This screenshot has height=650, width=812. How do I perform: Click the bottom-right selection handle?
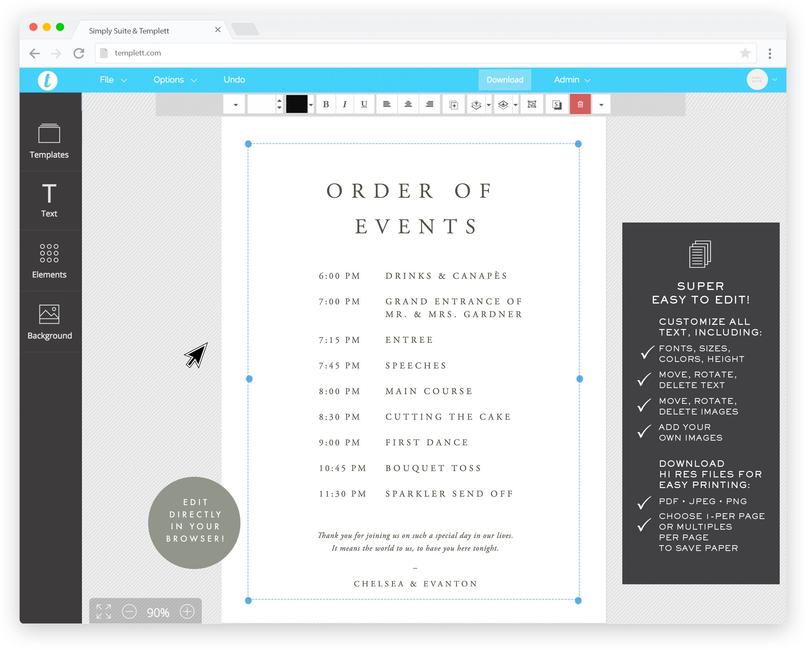[578, 601]
